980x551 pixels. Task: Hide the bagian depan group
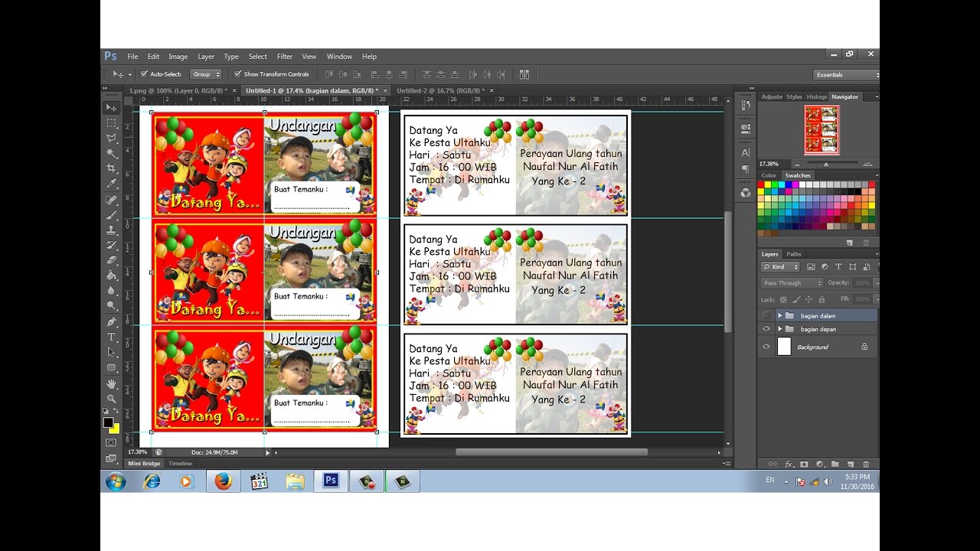point(766,329)
